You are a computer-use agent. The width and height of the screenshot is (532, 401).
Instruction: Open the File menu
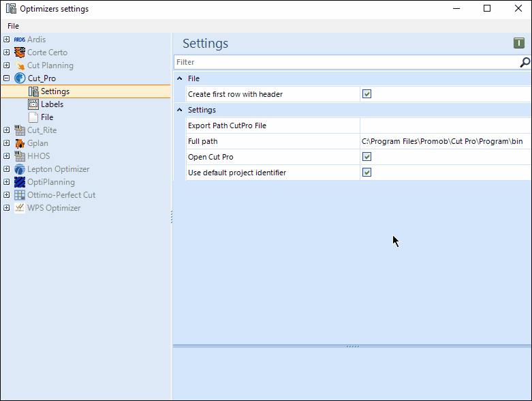(x=13, y=26)
